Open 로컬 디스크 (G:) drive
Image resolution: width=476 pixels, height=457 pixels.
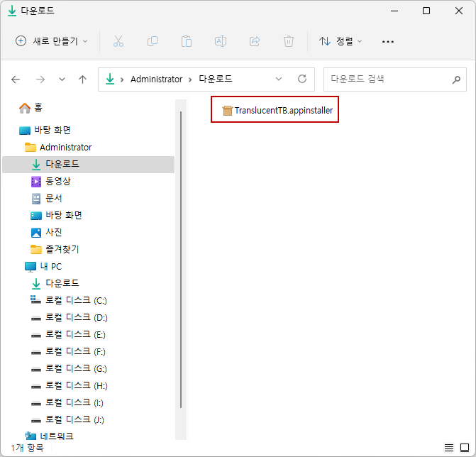tap(69, 368)
